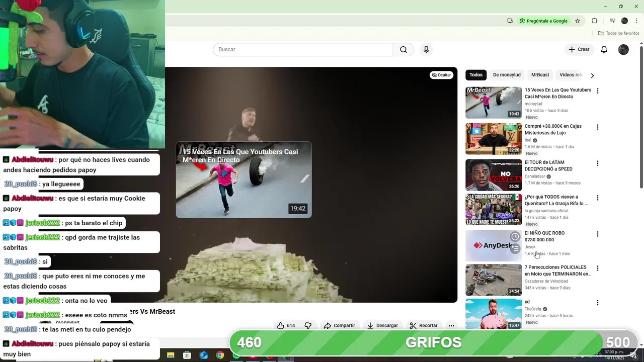Open Outlook in taskbar
Image resolution: width=644 pixels, height=362 pixels.
click(x=204, y=355)
